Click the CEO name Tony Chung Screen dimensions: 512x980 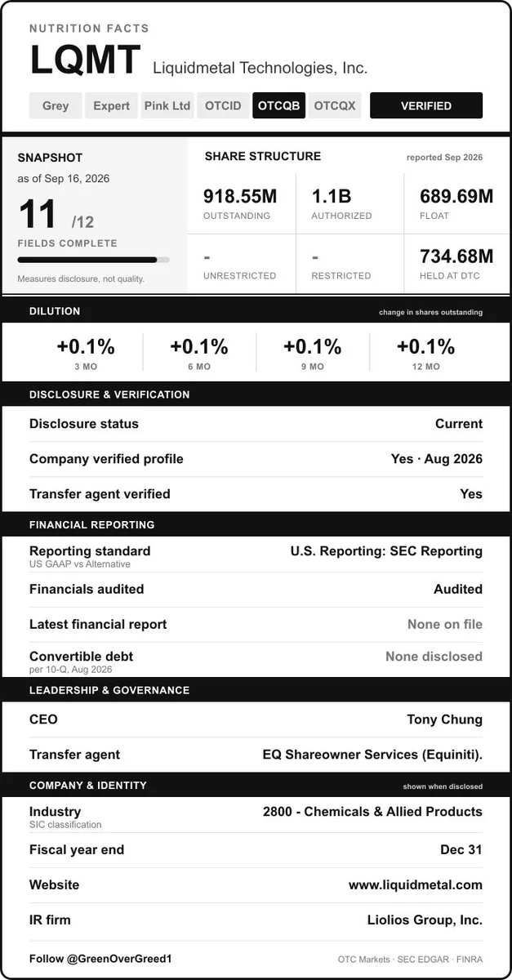[445, 719]
